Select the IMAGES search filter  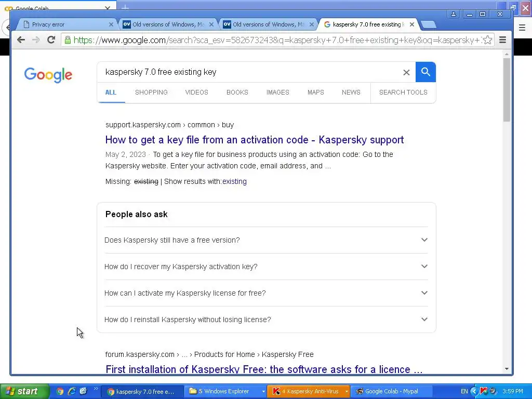click(x=277, y=92)
